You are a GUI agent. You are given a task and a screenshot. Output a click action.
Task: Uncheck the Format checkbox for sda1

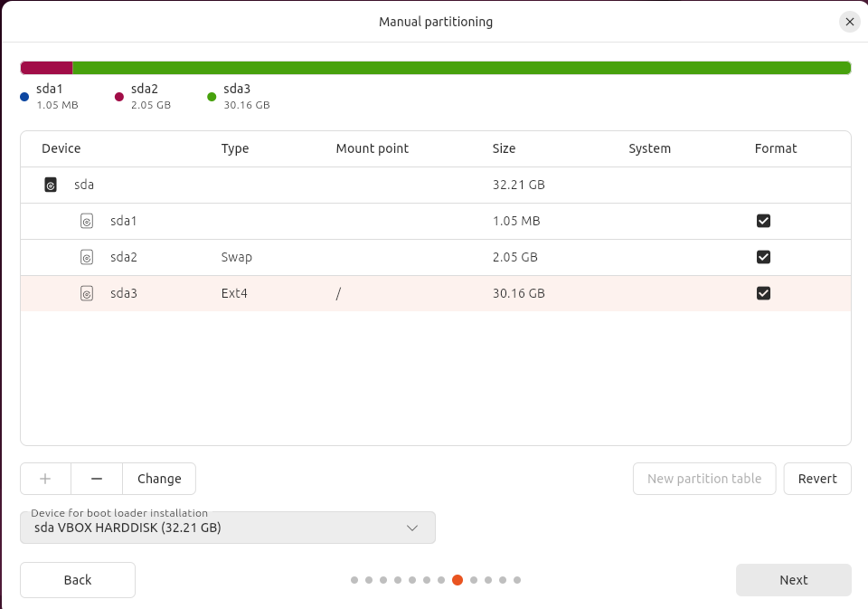tap(763, 221)
